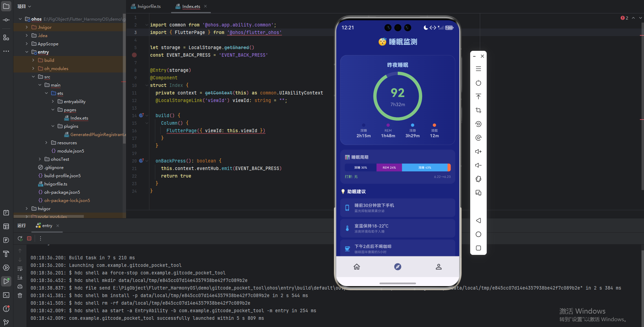The image size is (644, 327).
Task: Expand the AppScope folder
Action: 27,44
